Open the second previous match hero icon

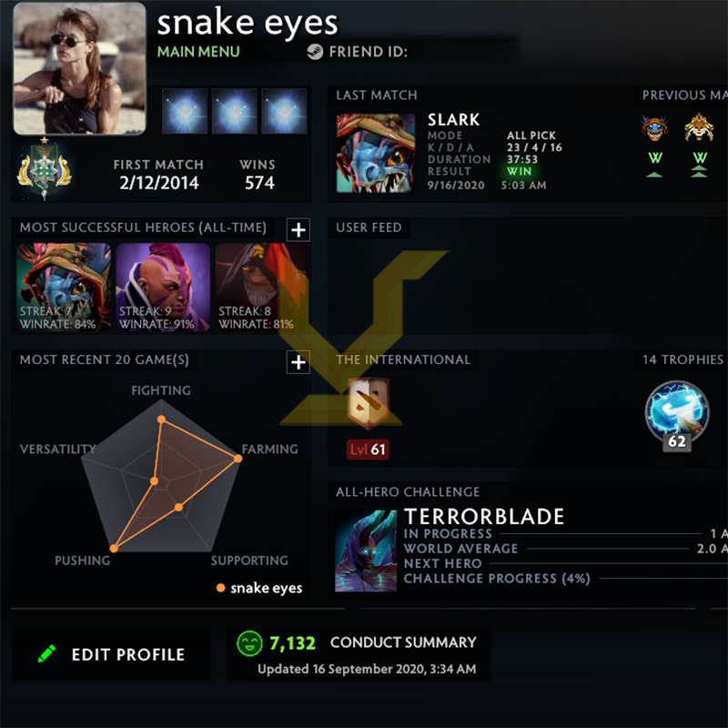pyautogui.click(x=699, y=127)
